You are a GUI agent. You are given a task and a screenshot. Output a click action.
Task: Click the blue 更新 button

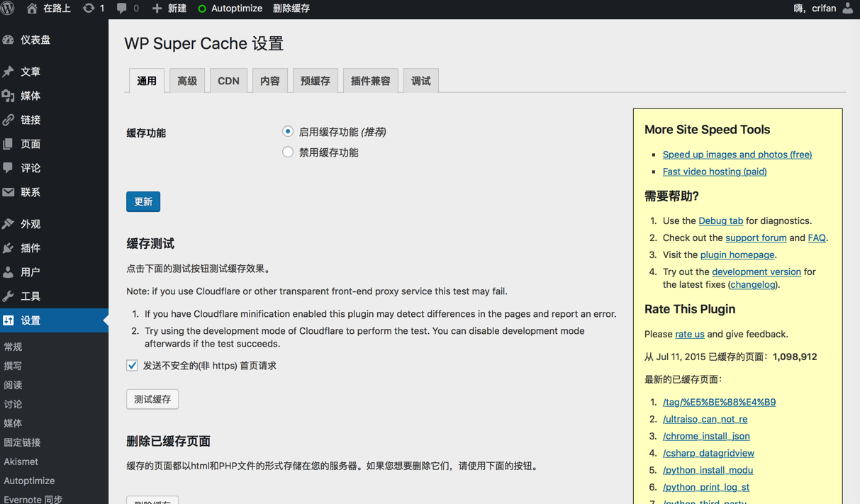(x=143, y=202)
